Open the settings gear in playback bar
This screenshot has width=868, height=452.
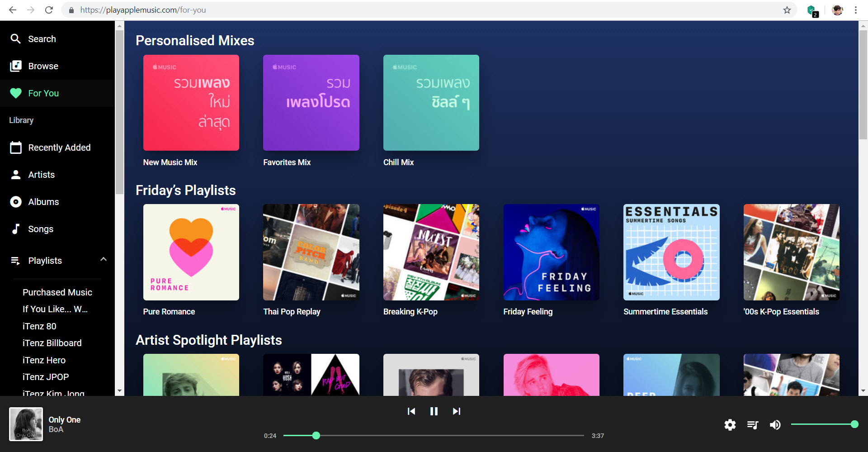(730, 425)
